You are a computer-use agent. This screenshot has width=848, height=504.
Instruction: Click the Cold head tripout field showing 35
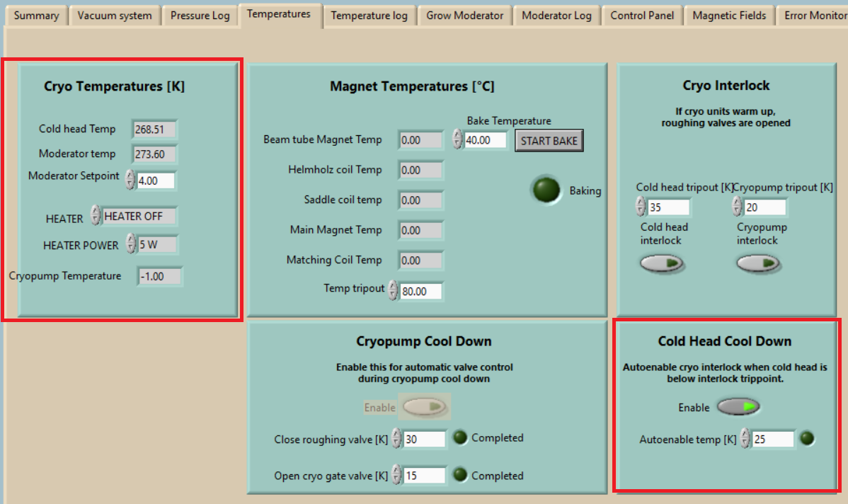[x=669, y=207]
